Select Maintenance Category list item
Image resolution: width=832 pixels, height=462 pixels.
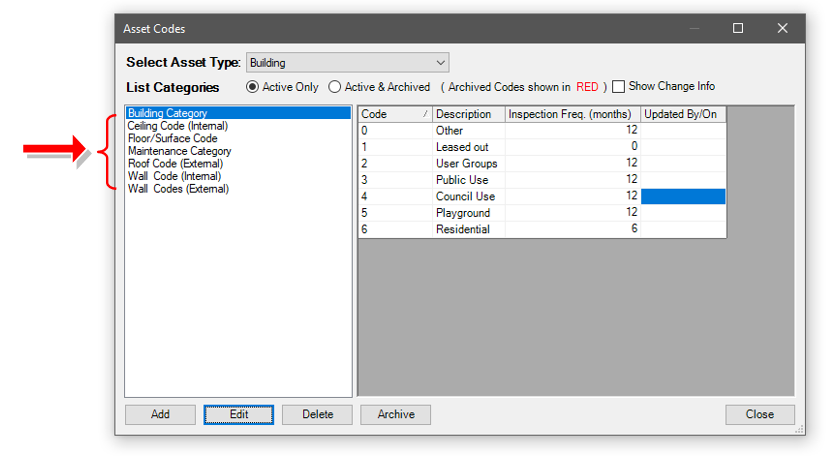point(179,151)
